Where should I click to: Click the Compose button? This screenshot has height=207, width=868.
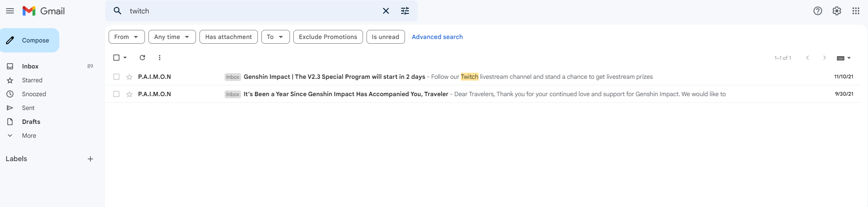[30, 40]
